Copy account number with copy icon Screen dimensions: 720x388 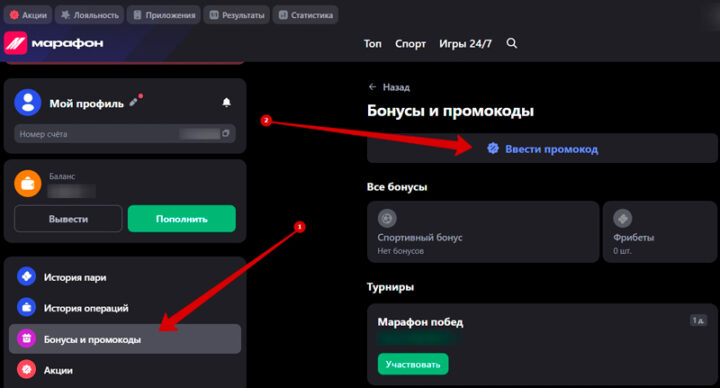(x=225, y=133)
